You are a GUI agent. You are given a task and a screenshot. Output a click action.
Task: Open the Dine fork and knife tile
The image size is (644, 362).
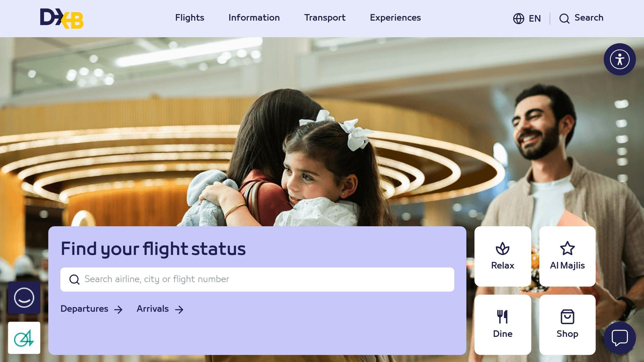[x=502, y=325]
